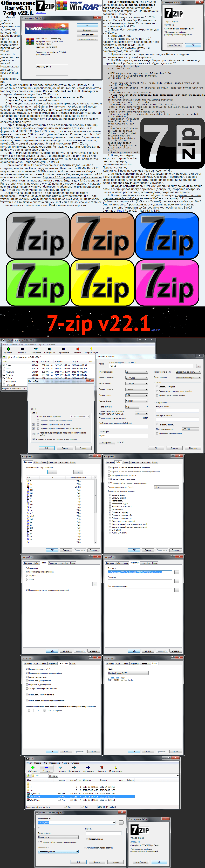Select cab file type icon in association list

point(28,493)
